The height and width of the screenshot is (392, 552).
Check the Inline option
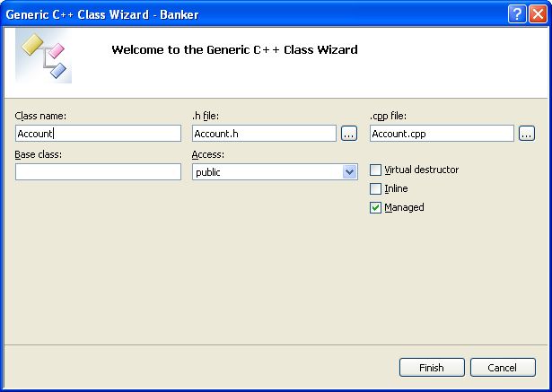point(375,188)
